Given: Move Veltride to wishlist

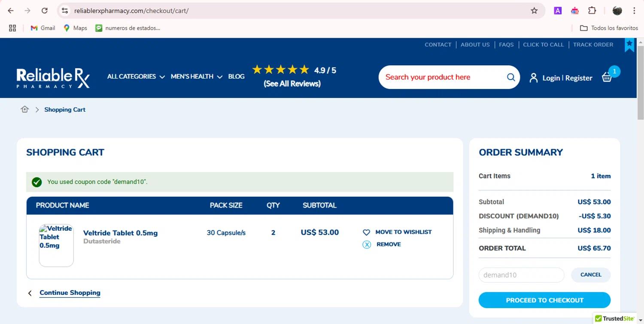Looking at the screenshot, I should 403,232.
